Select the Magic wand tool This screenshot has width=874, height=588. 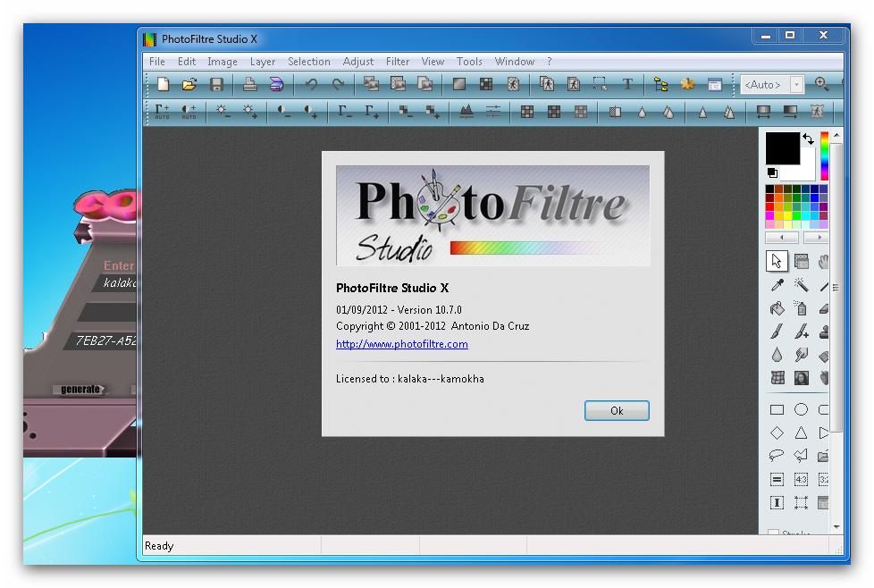pyautogui.click(x=801, y=285)
